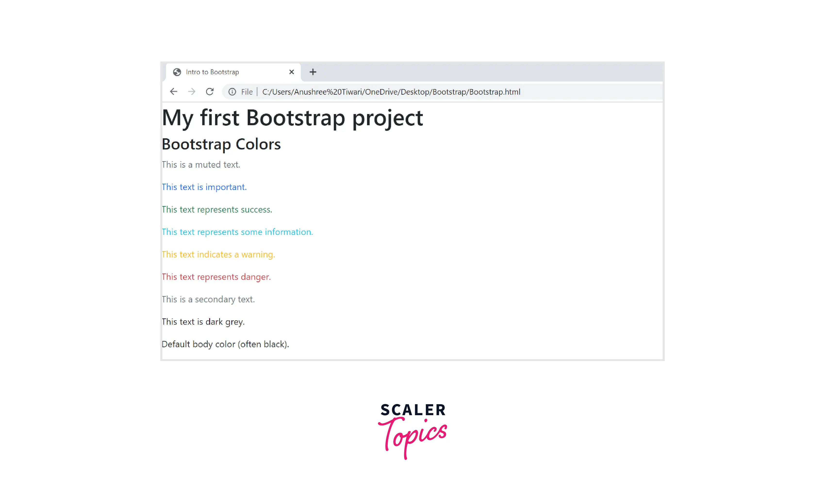825x504 pixels.
Task: Click the browser back arrow
Action: tap(173, 92)
